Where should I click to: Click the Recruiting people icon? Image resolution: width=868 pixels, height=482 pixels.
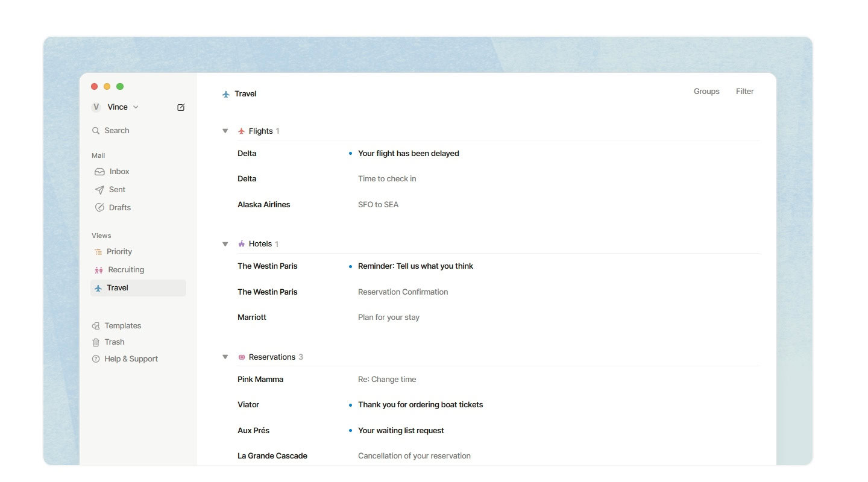(99, 270)
